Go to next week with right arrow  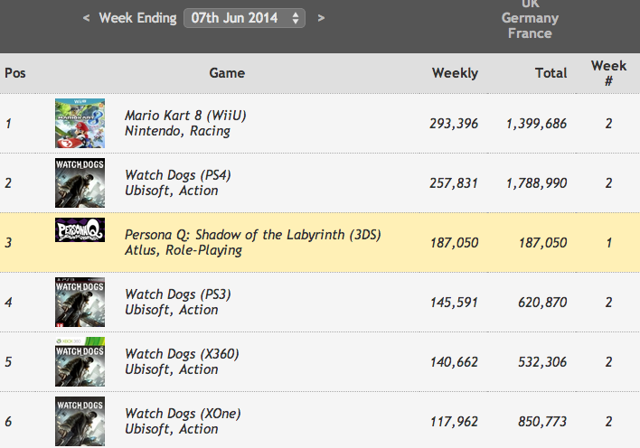click(x=321, y=18)
